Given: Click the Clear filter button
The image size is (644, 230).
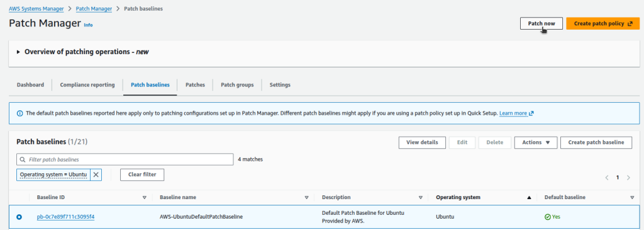Looking at the screenshot, I should 142,175.
